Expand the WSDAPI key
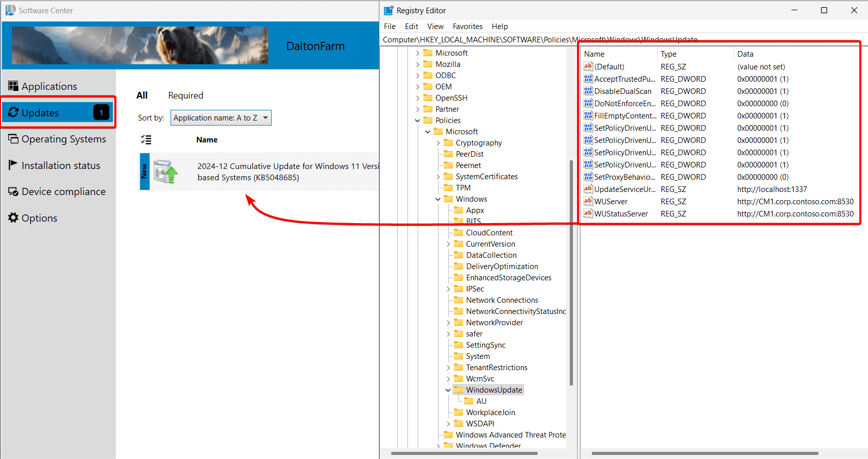The height and width of the screenshot is (459, 868). (x=448, y=424)
